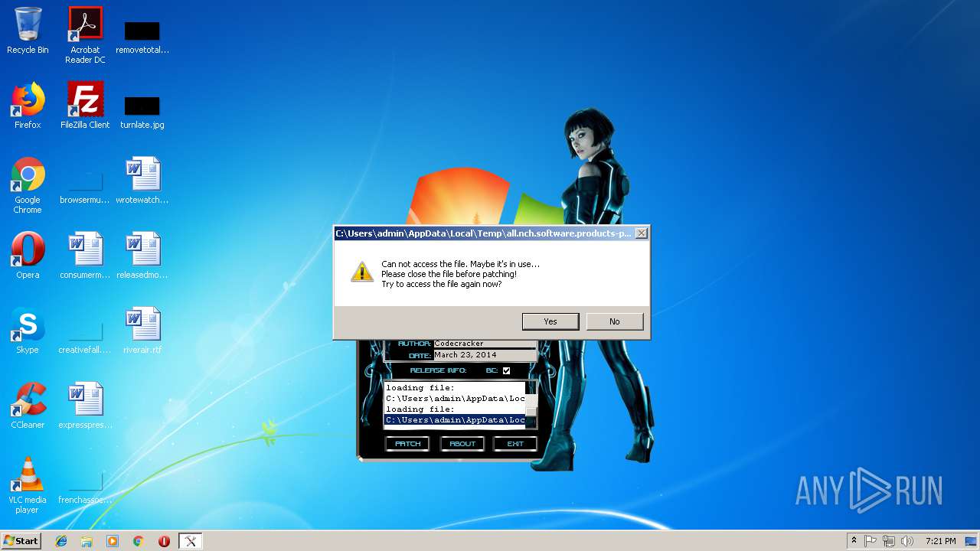
Task: Open FileZilla Client shortcut
Action: 85,106
